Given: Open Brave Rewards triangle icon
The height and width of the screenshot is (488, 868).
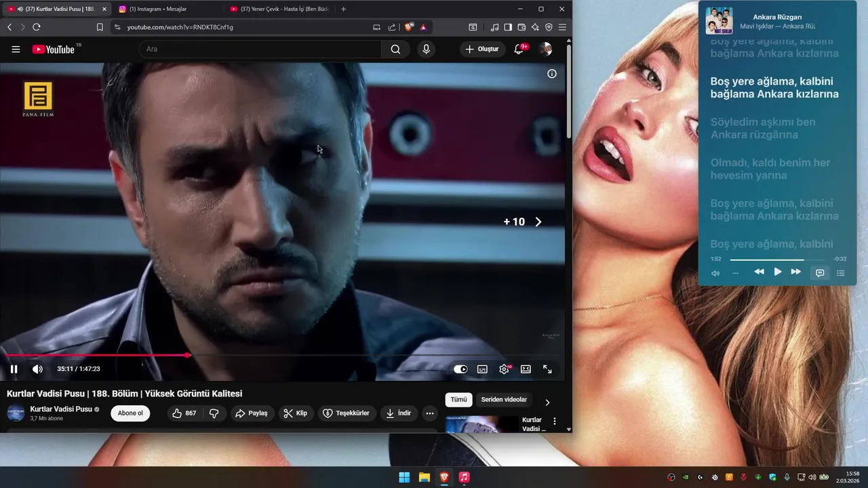Looking at the screenshot, I should point(423,27).
